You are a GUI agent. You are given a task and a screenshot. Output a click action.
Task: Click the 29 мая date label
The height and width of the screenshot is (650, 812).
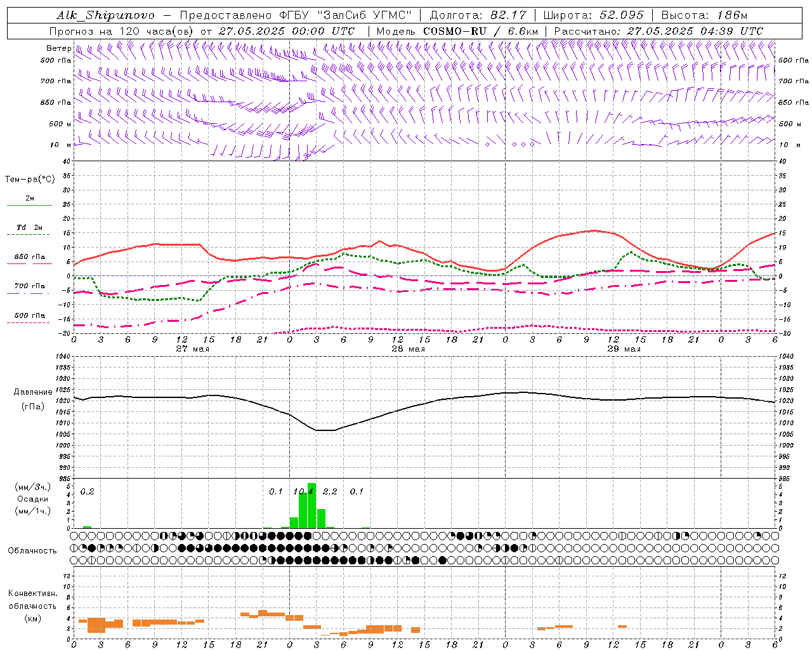pyautogui.click(x=624, y=349)
